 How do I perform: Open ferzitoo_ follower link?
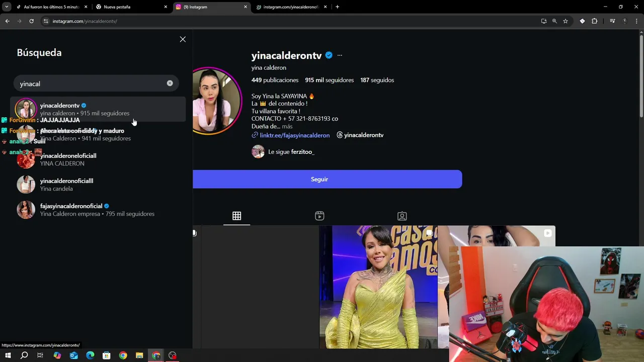[302, 152]
